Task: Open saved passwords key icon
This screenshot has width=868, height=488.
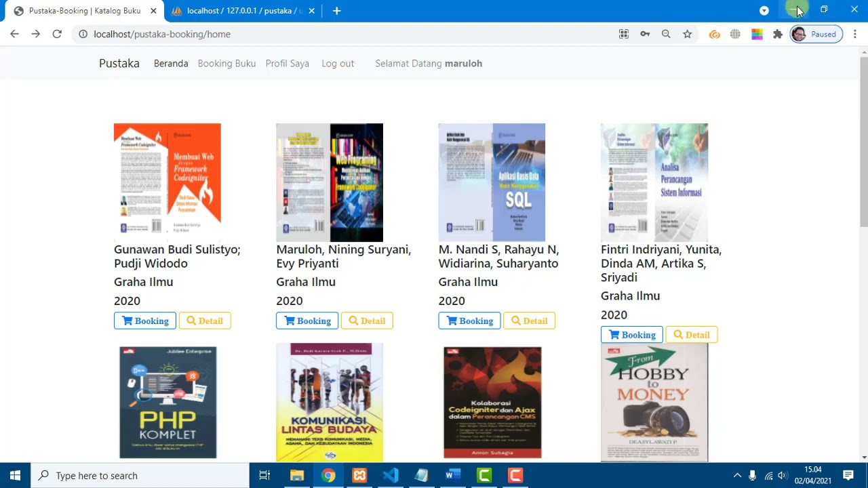Action: [x=645, y=34]
